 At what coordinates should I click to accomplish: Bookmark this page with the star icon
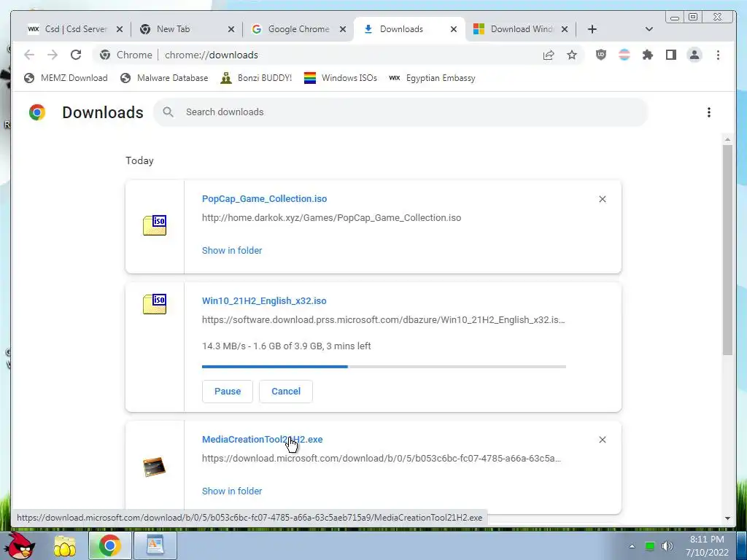pos(572,55)
